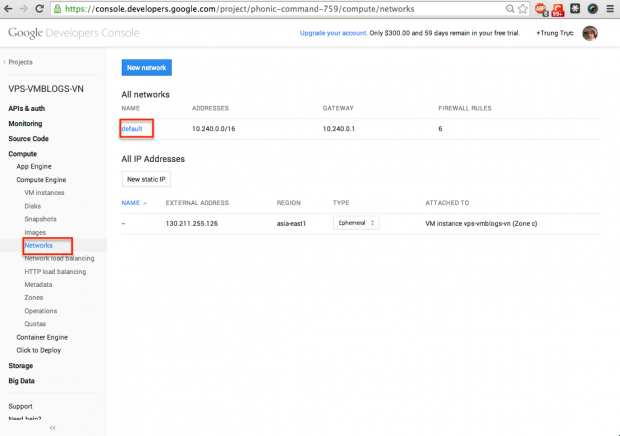Image resolution: width=620 pixels, height=436 pixels.
Task: Open Zones in sidebar
Action: coord(34,298)
